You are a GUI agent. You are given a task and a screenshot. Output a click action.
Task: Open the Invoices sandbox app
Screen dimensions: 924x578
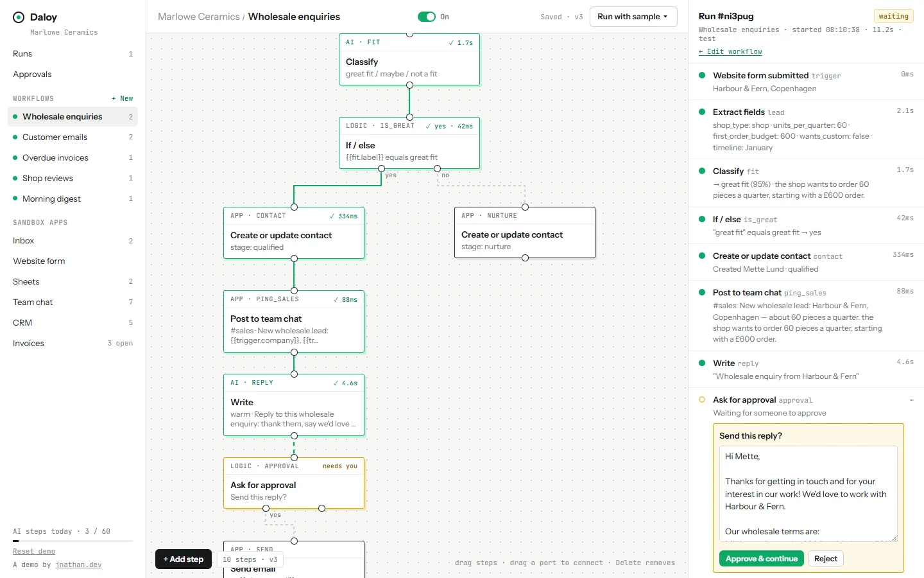click(x=73, y=344)
